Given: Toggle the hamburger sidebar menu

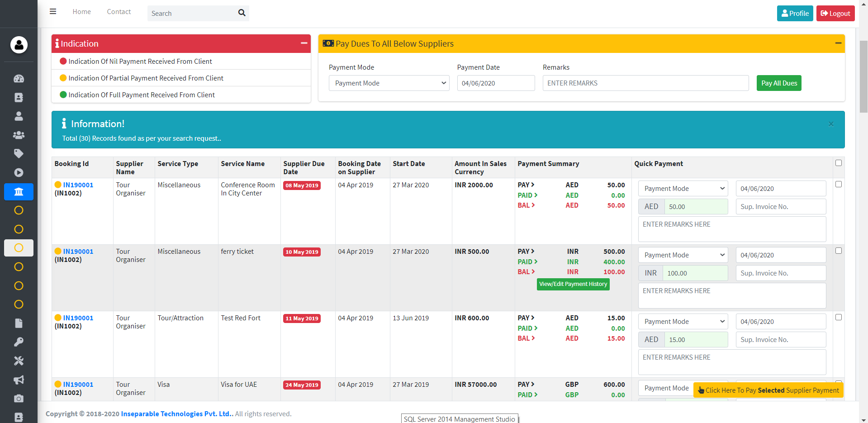Looking at the screenshot, I should point(53,12).
